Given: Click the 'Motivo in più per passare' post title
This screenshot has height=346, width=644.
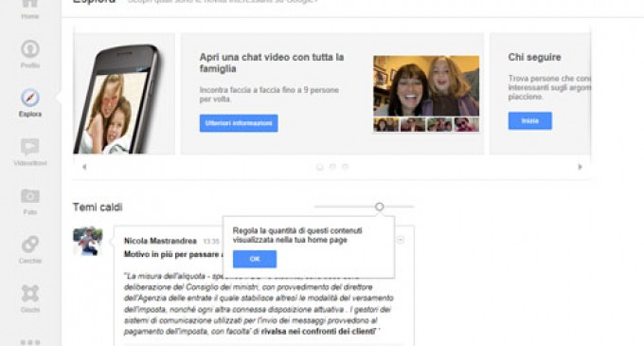Looking at the screenshot, I should coord(173,255).
